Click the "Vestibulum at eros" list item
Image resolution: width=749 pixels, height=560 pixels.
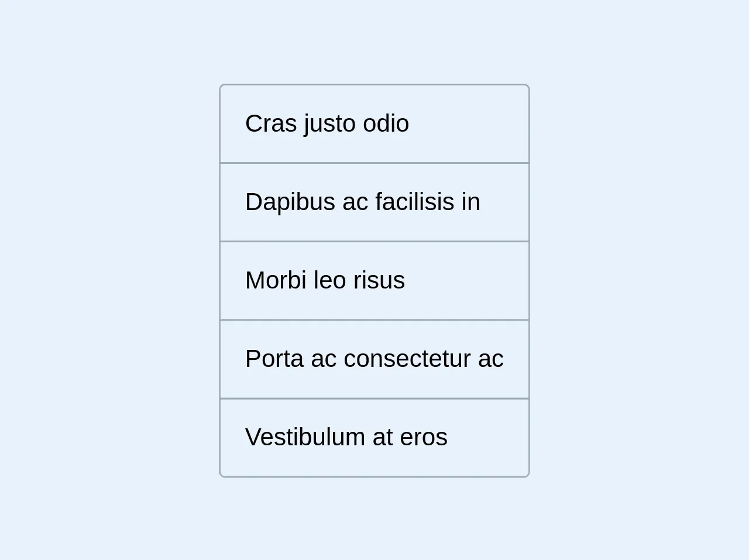point(374,438)
